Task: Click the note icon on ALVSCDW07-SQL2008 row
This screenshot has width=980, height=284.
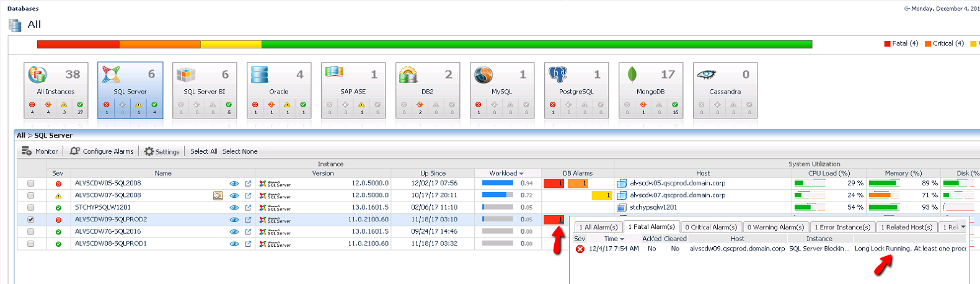Action: 218,196
